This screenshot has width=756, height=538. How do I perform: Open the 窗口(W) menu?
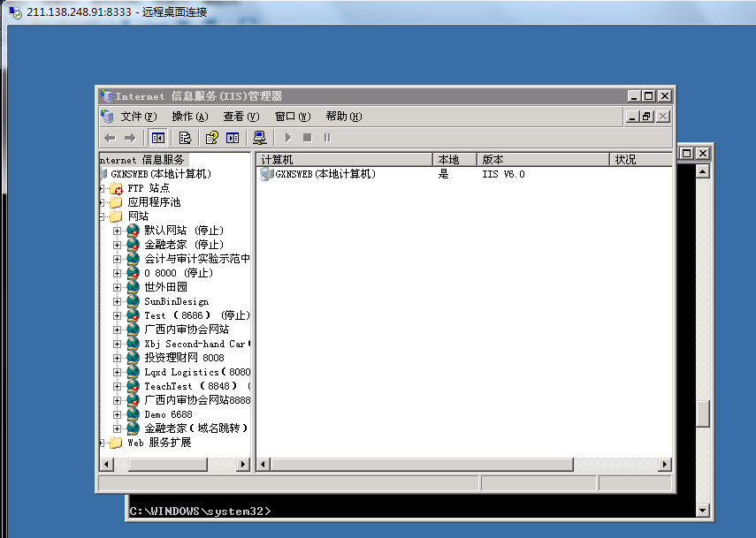(x=292, y=117)
